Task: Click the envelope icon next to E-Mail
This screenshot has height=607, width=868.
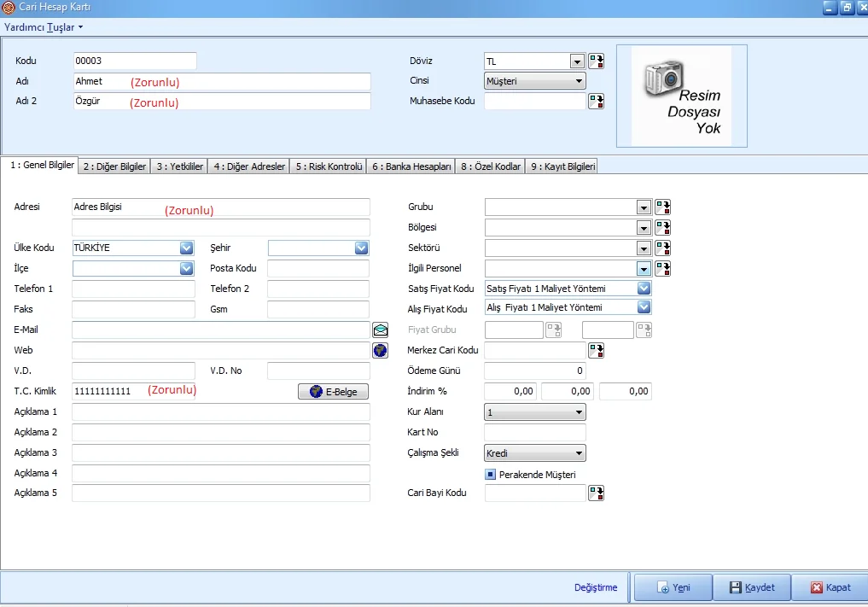Action: click(x=381, y=330)
